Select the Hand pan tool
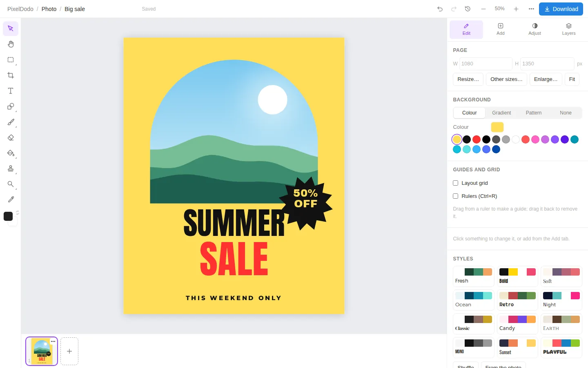Screen dimensions: 588x368 coord(11,44)
